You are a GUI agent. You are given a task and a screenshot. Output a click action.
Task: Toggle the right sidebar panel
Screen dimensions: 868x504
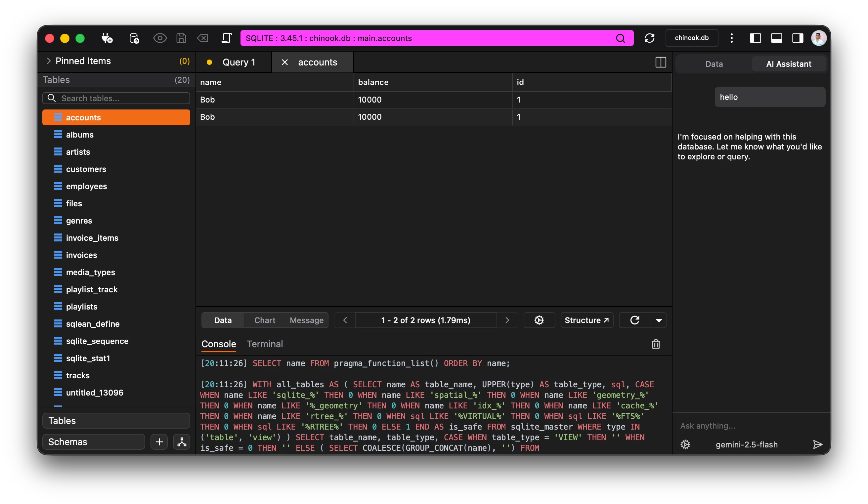tap(798, 38)
